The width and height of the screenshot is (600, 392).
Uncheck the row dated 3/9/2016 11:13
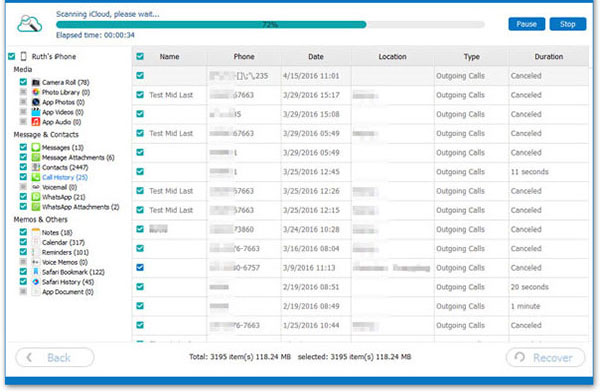pyautogui.click(x=140, y=267)
